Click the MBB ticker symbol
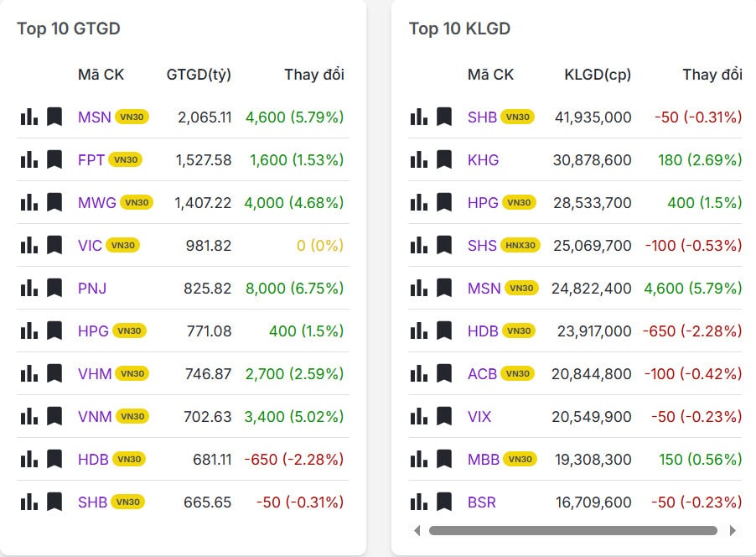Image resolution: width=756 pixels, height=557 pixels. pyautogui.click(x=484, y=459)
